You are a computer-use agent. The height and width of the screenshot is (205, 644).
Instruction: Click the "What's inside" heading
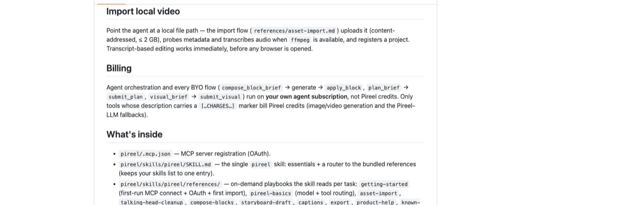[134, 134]
